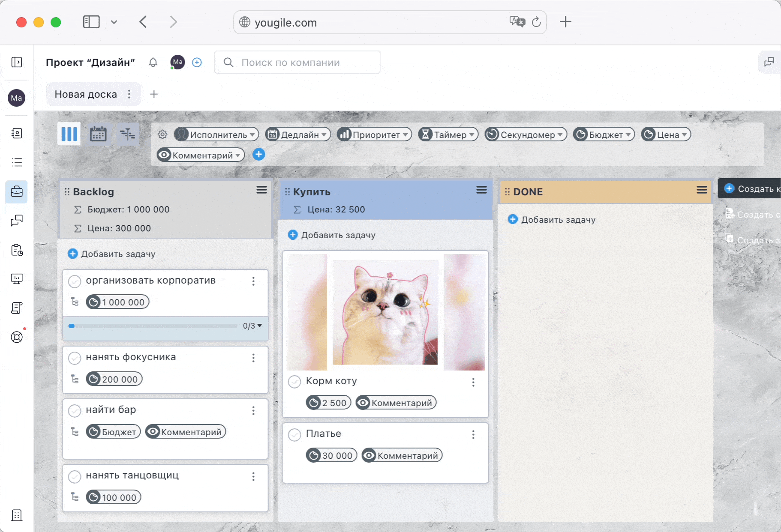Select the 'Новая доска' board tab
The image size is (781, 532).
[x=86, y=94]
